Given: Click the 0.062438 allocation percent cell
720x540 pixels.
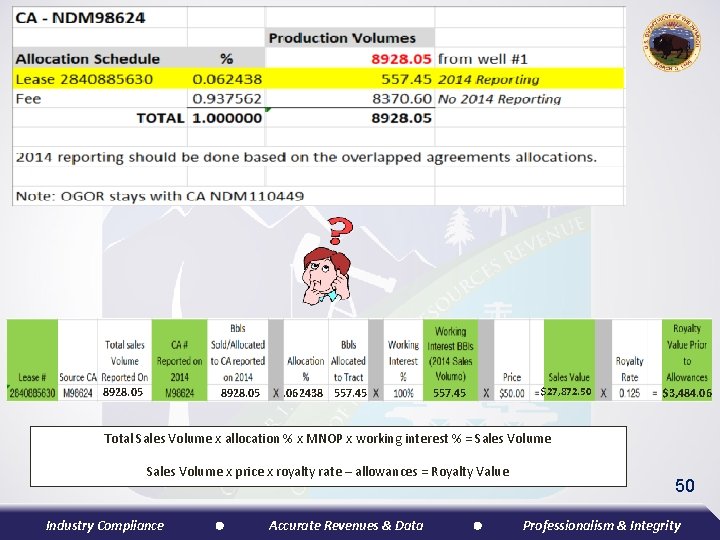Looking at the screenshot, I should (227, 79).
